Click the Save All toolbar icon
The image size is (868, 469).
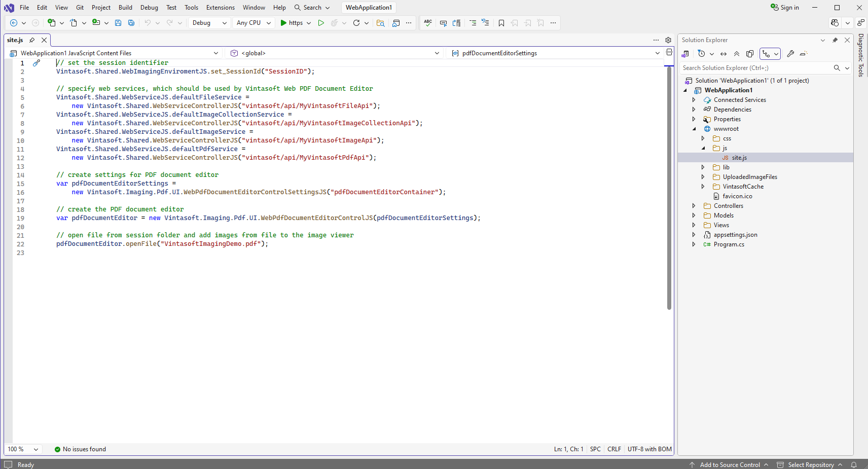131,23
